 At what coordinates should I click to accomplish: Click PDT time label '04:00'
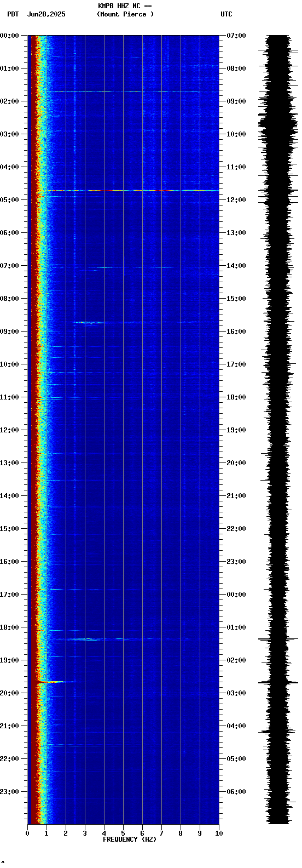pos(9,167)
